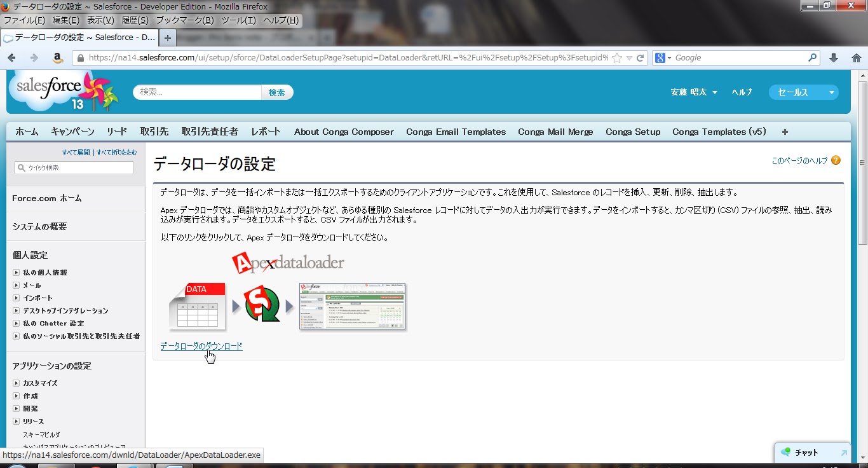Viewport: 868px width, 468px height.
Task: Add a tab with the plus after Conga Templates
Action: [x=785, y=132]
